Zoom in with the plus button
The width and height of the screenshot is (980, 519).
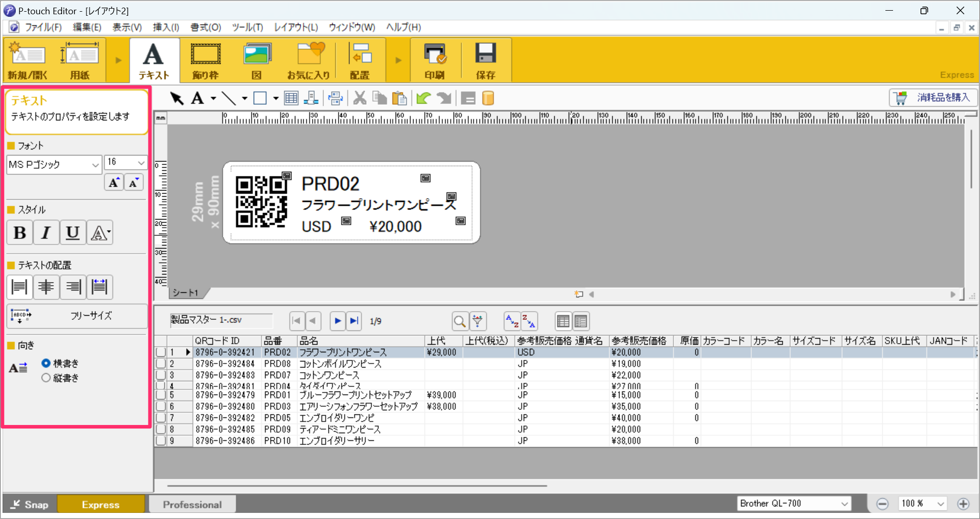[963, 504]
